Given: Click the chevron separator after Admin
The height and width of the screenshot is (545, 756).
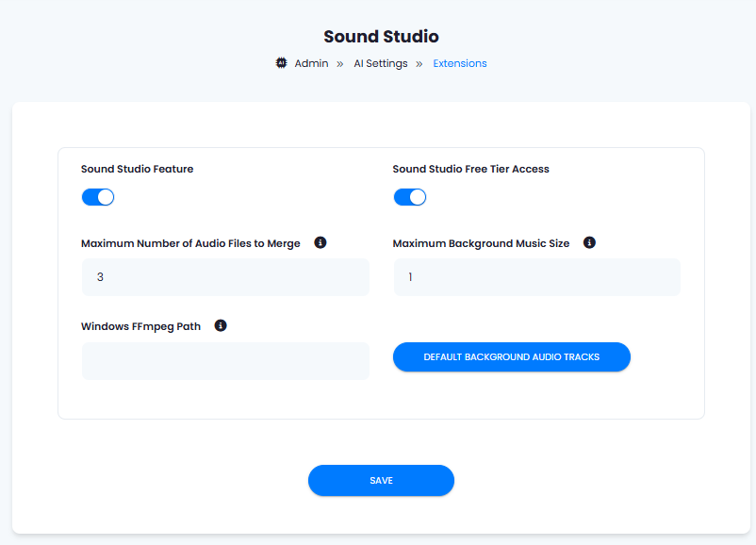Looking at the screenshot, I should [x=340, y=64].
